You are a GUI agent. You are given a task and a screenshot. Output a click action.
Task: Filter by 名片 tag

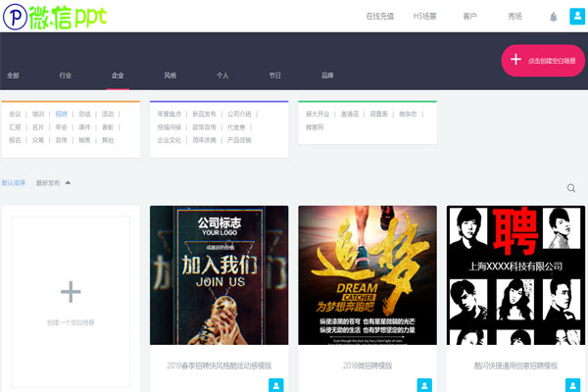38,127
